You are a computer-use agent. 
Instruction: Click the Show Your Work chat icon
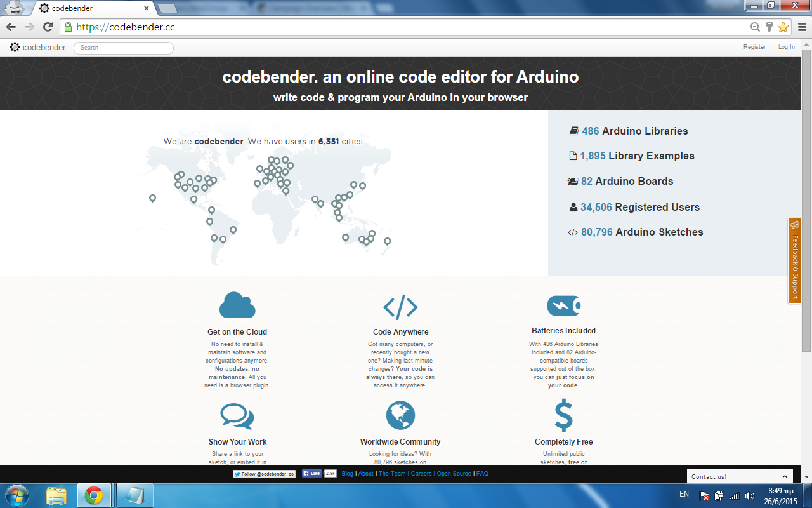point(237,417)
